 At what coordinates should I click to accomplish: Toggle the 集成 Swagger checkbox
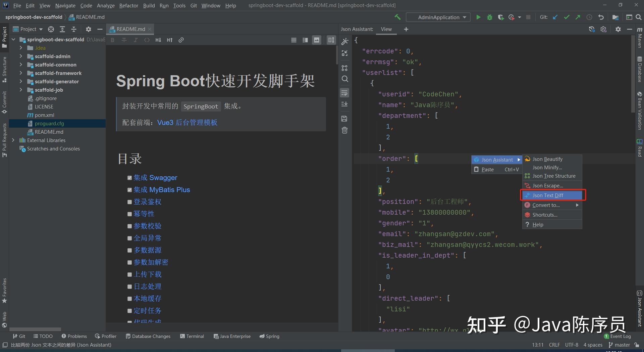coord(130,178)
